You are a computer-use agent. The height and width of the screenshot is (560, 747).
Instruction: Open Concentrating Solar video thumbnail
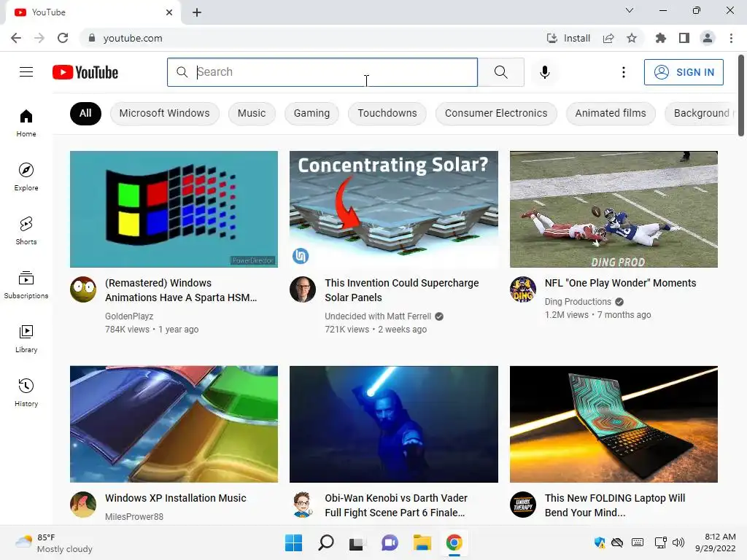point(393,209)
